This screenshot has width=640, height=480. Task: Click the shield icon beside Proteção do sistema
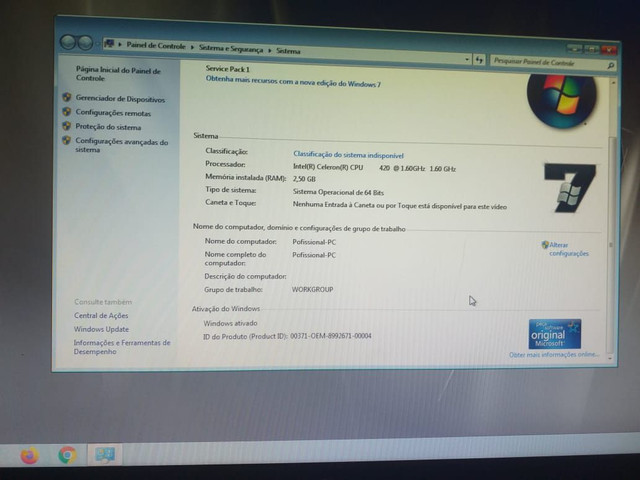67,126
